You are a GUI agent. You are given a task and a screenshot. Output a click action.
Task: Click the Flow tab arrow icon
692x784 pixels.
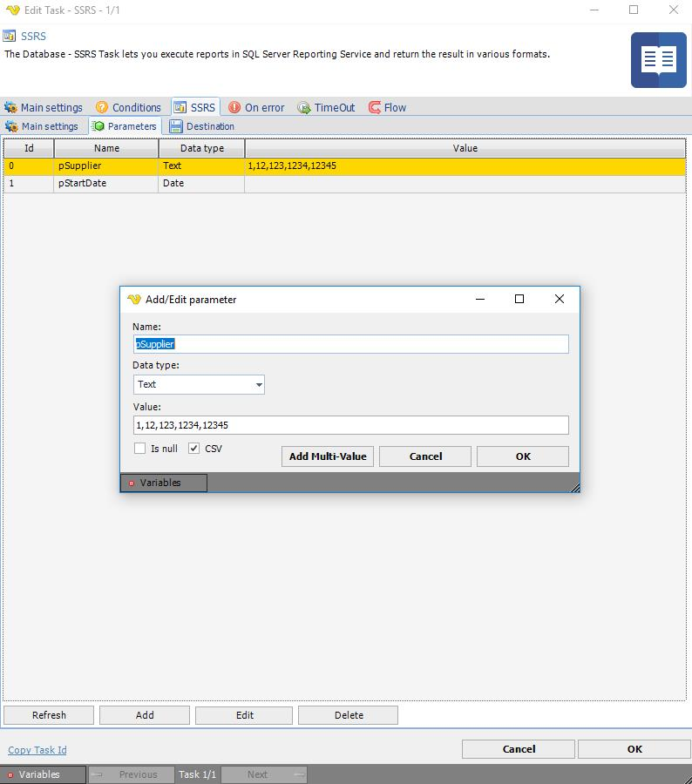(x=375, y=108)
